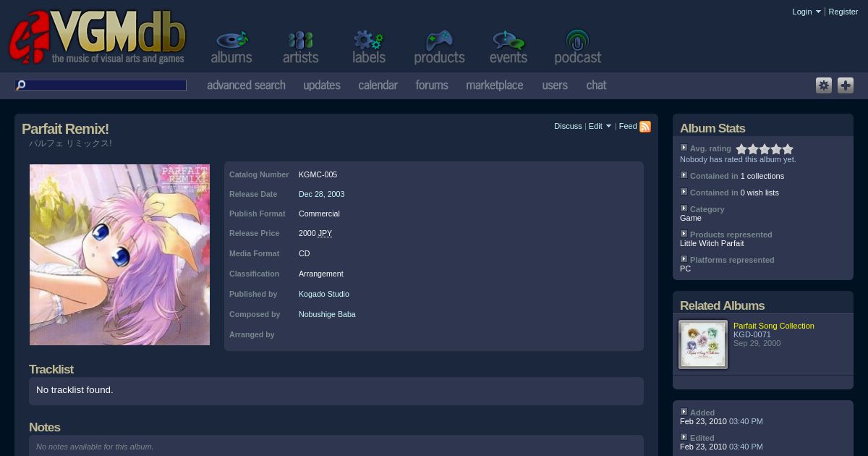Viewport: 868px width, 456px height.
Task: Open the advanced search menu item
Action: click(246, 85)
